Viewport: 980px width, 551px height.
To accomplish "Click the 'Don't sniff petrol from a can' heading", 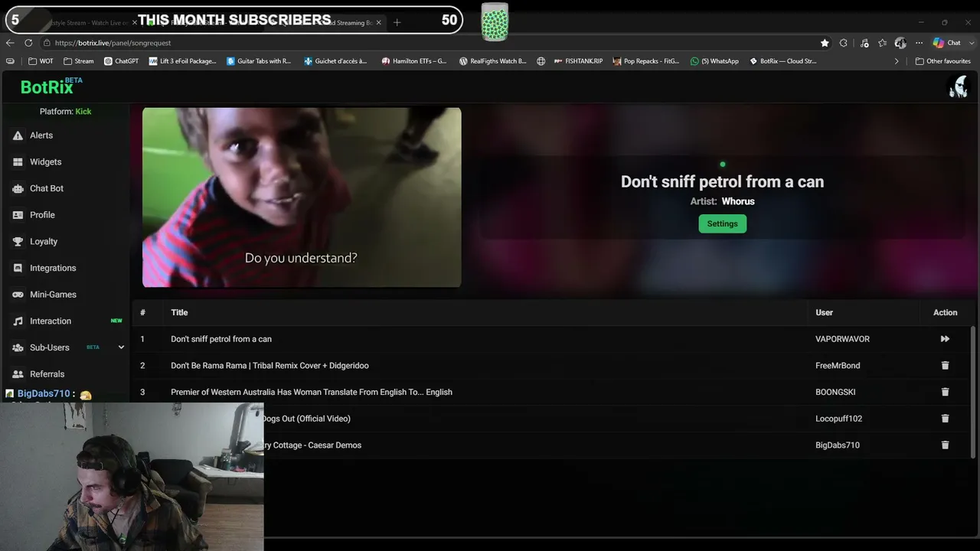I will click(x=722, y=181).
